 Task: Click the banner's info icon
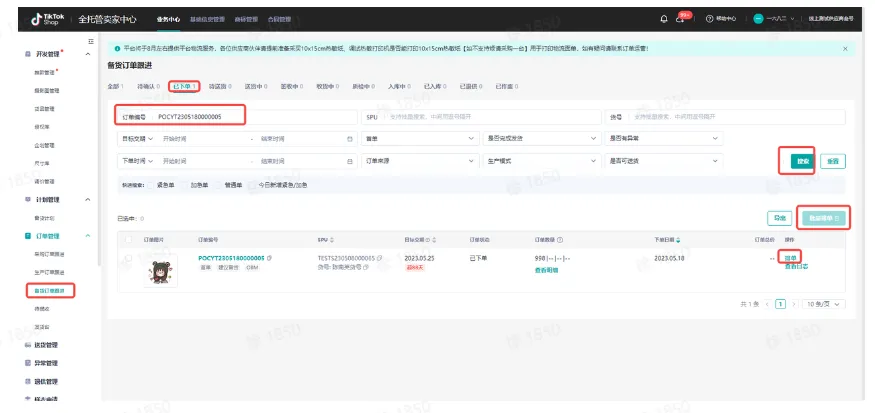[x=117, y=49]
